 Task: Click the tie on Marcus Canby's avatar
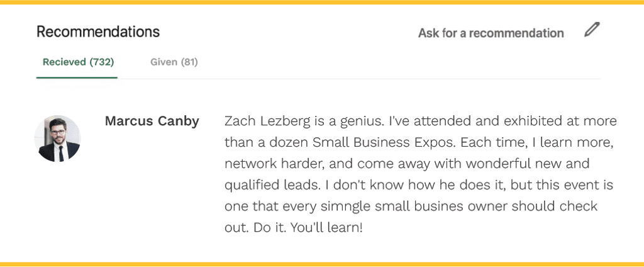[x=61, y=154]
